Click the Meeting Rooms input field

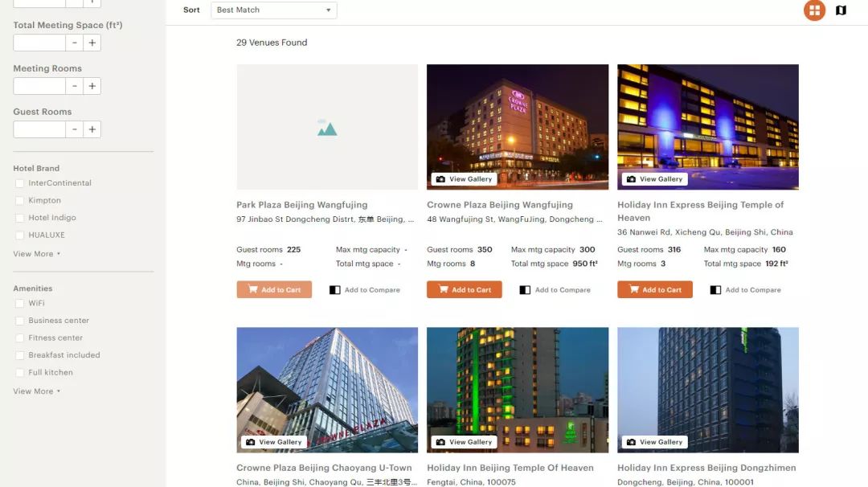tap(39, 86)
